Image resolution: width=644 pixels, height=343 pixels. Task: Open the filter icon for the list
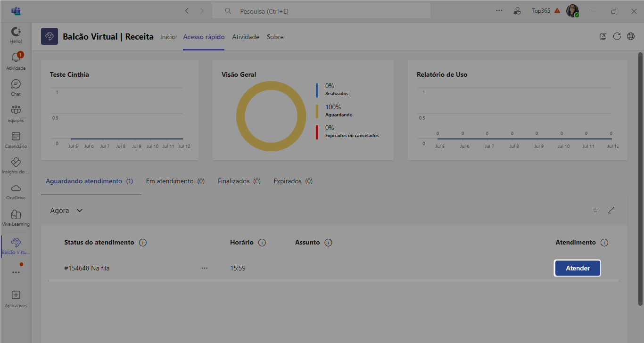[x=595, y=210]
